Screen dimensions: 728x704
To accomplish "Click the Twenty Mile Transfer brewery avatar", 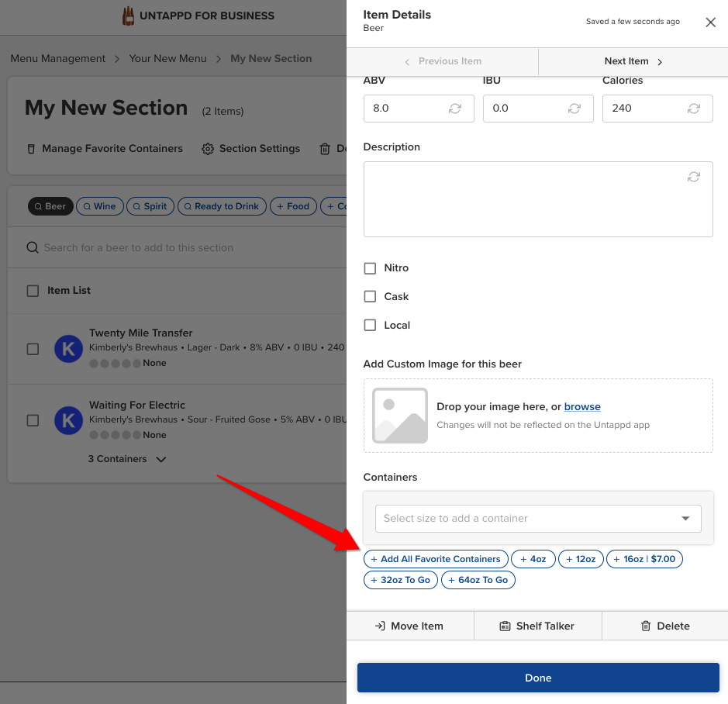I will 68,348.
